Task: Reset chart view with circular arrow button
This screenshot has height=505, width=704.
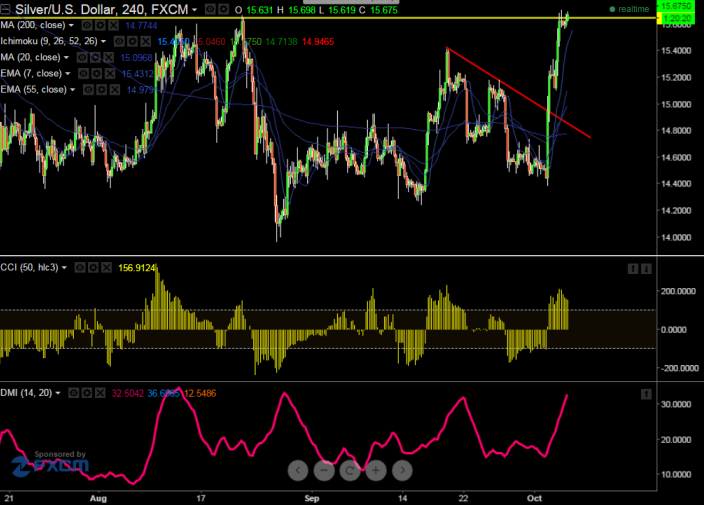Action: [x=350, y=470]
